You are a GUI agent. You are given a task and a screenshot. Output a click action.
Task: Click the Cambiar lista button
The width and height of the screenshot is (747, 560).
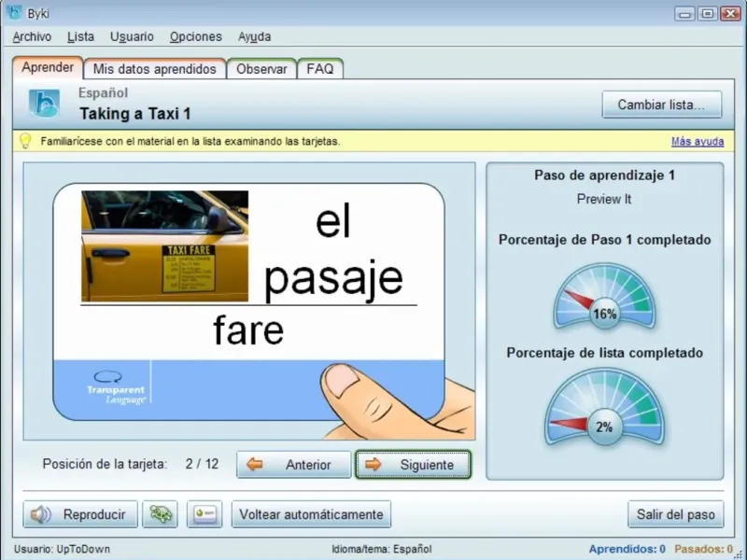click(662, 105)
